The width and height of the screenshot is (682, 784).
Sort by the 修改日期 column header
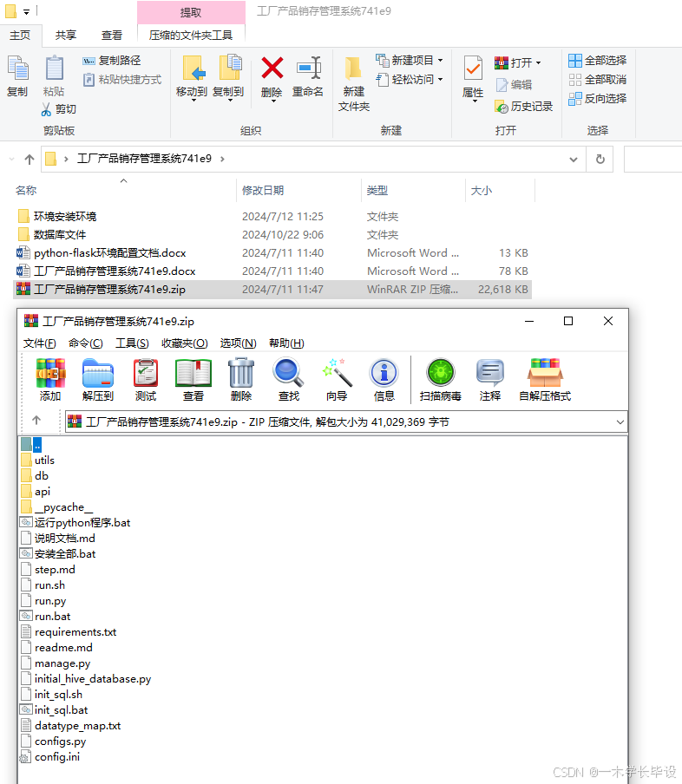pos(263,191)
